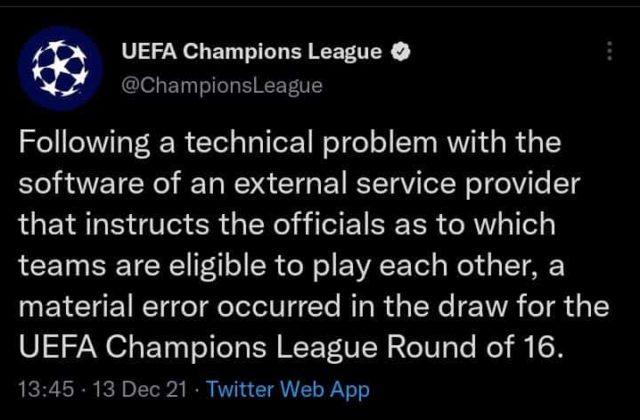Image resolution: width=640 pixels, height=420 pixels.
Task: Click the 13 Dec 21 date
Action: (140, 389)
